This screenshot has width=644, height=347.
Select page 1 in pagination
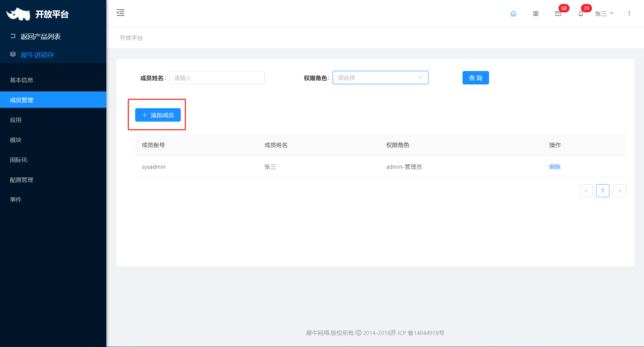click(603, 191)
